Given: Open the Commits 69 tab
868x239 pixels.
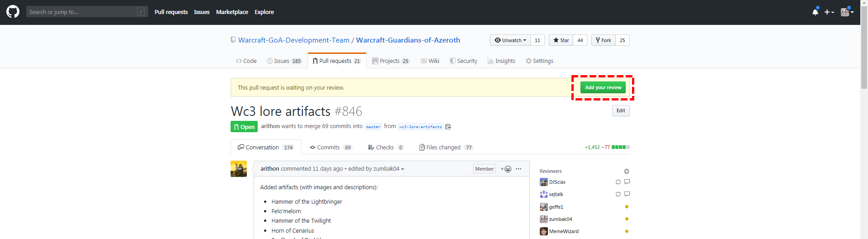Looking at the screenshot, I should [331, 148].
